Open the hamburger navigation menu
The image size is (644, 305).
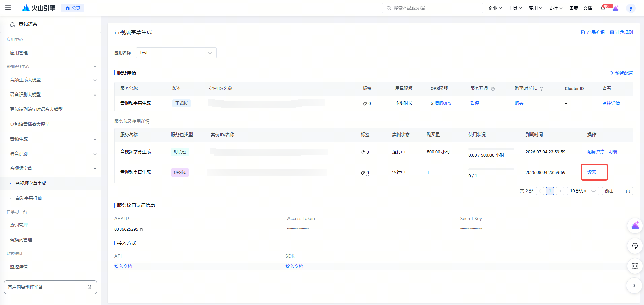(8, 8)
